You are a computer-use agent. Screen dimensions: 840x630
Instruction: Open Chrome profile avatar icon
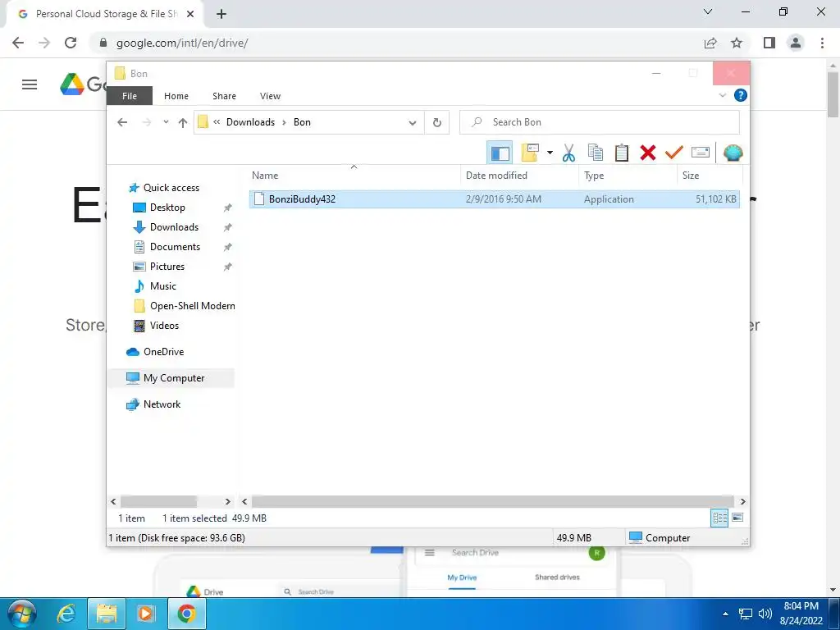tap(796, 43)
